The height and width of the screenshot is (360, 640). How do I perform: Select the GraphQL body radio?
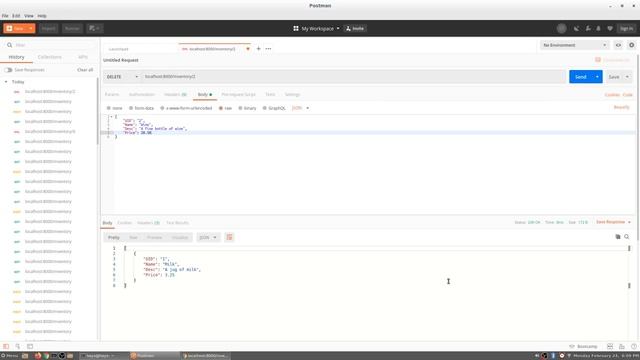(x=264, y=108)
